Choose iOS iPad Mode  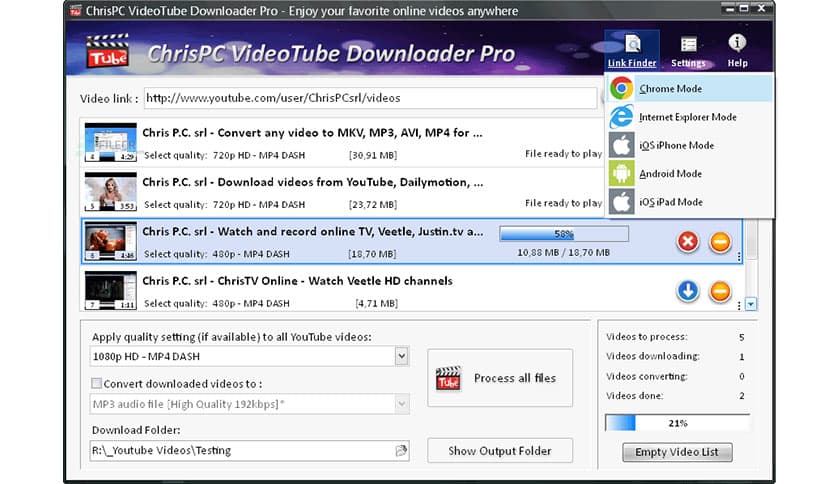689,202
